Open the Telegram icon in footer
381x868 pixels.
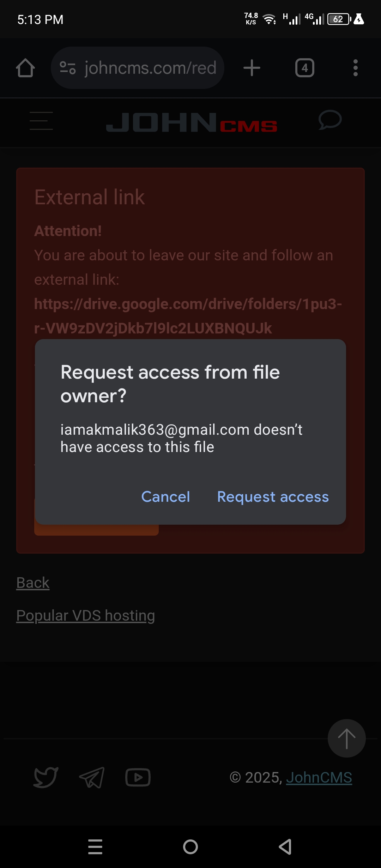pyautogui.click(x=92, y=777)
